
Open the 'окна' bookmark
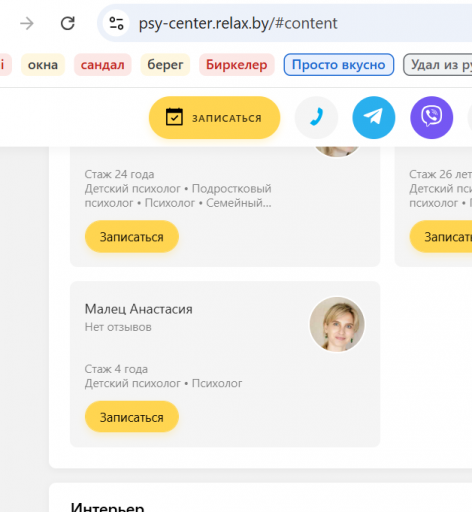(43, 65)
